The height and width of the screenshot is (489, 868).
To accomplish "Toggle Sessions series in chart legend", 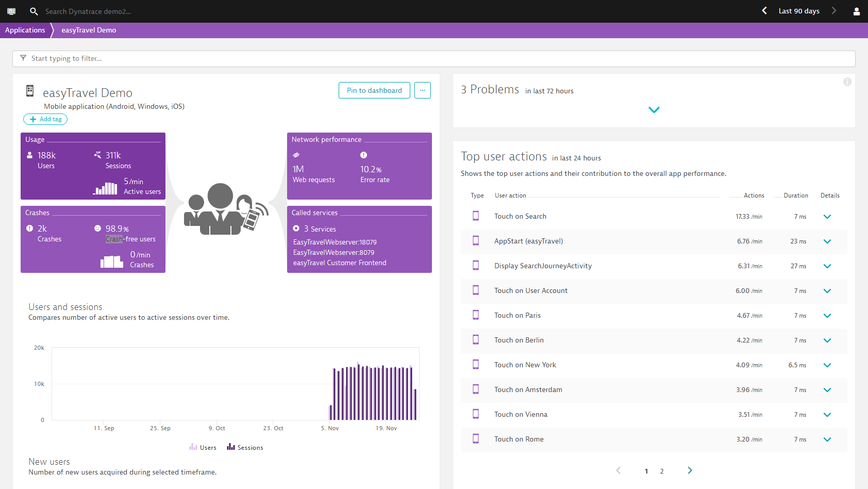I will (245, 447).
